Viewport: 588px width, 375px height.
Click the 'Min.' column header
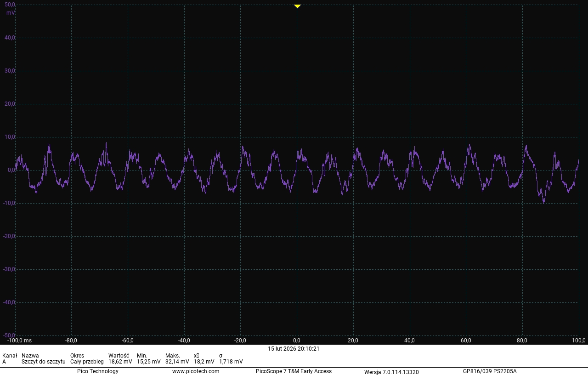[142, 356]
